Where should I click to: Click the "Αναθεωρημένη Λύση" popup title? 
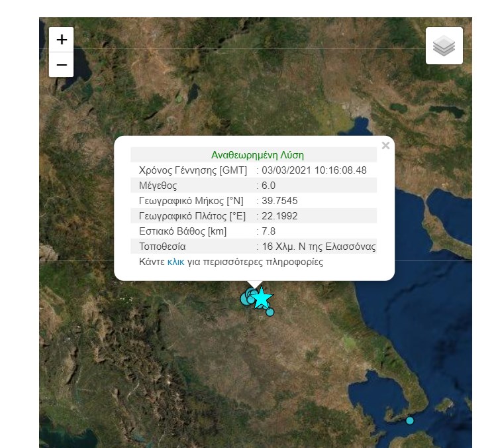(x=258, y=154)
